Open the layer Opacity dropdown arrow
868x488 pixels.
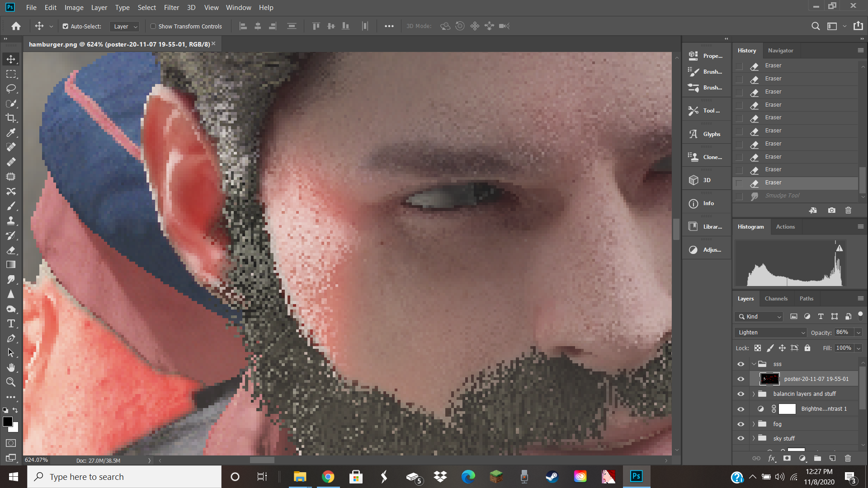point(859,333)
